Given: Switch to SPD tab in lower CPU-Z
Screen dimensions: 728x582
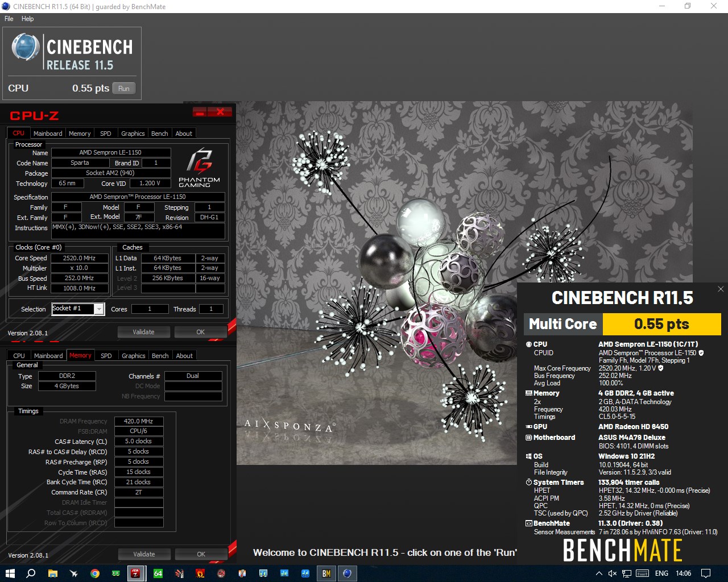Looking at the screenshot, I should tap(106, 356).
